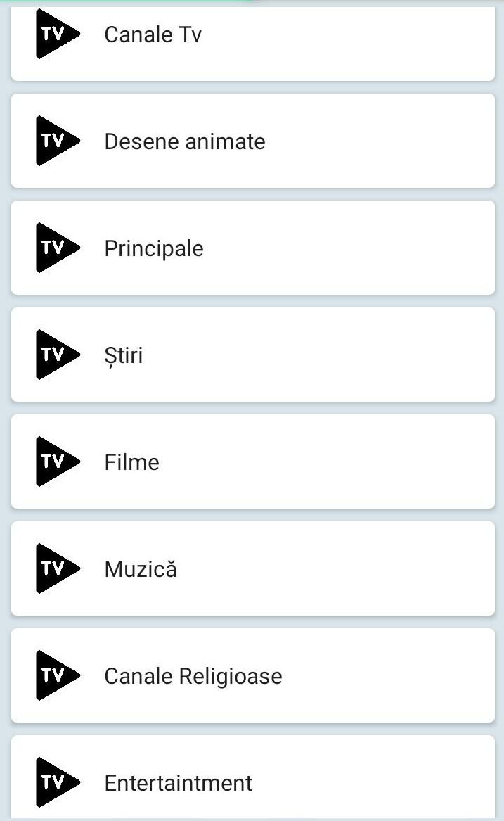This screenshot has width=504, height=821.
Task: Open the Canale Tv category label
Action: tap(153, 34)
